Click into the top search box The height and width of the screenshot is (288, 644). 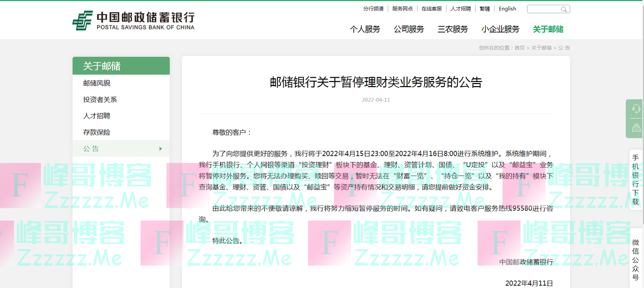544,9
